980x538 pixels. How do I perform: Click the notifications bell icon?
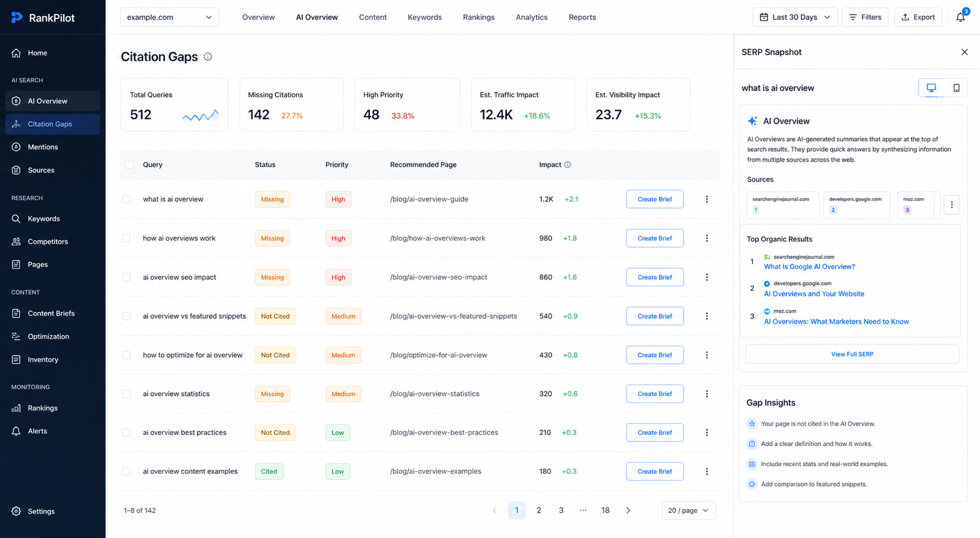pyautogui.click(x=960, y=17)
